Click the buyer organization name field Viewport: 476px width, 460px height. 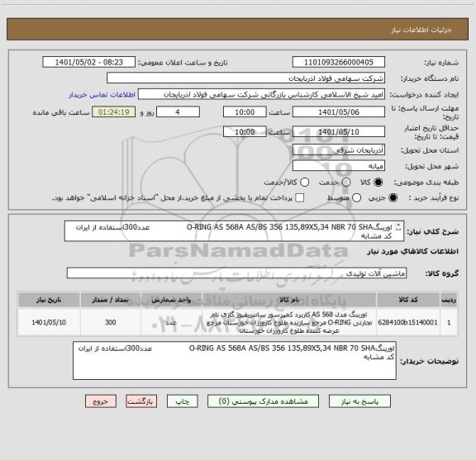pos(246,78)
